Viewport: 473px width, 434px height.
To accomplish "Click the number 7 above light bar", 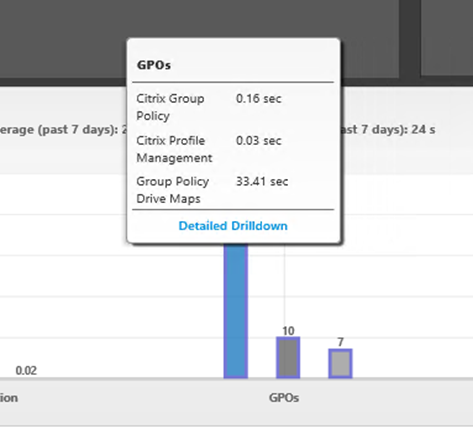I will (x=340, y=342).
